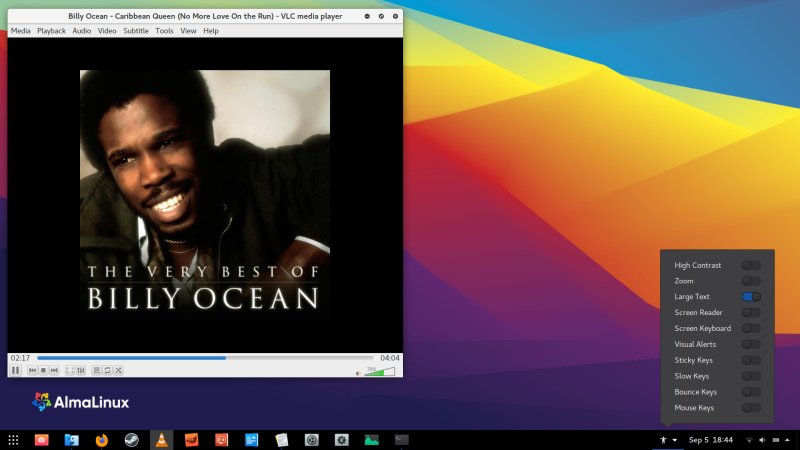Image resolution: width=800 pixels, height=450 pixels.
Task: Open the Playback menu
Action: (x=52, y=31)
